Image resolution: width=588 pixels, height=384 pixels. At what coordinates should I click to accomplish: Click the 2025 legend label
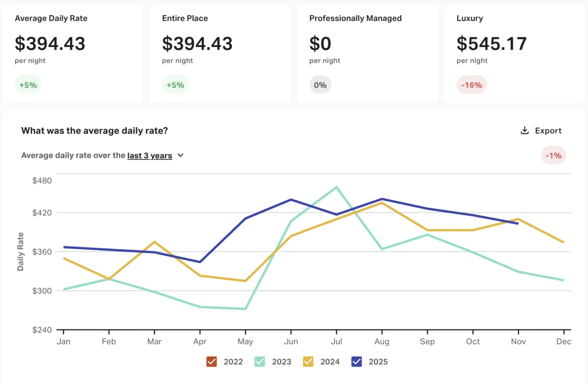click(x=378, y=361)
